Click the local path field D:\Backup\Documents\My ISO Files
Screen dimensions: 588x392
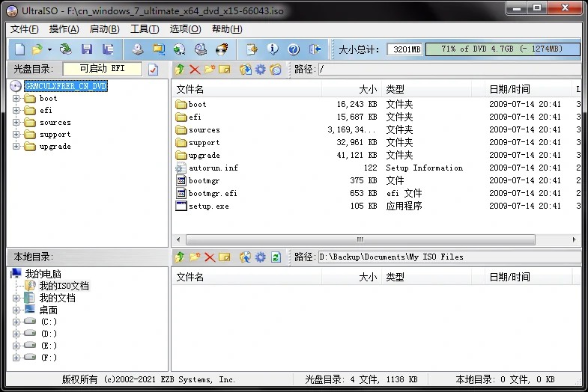pyautogui.click(x=449, y=257)
